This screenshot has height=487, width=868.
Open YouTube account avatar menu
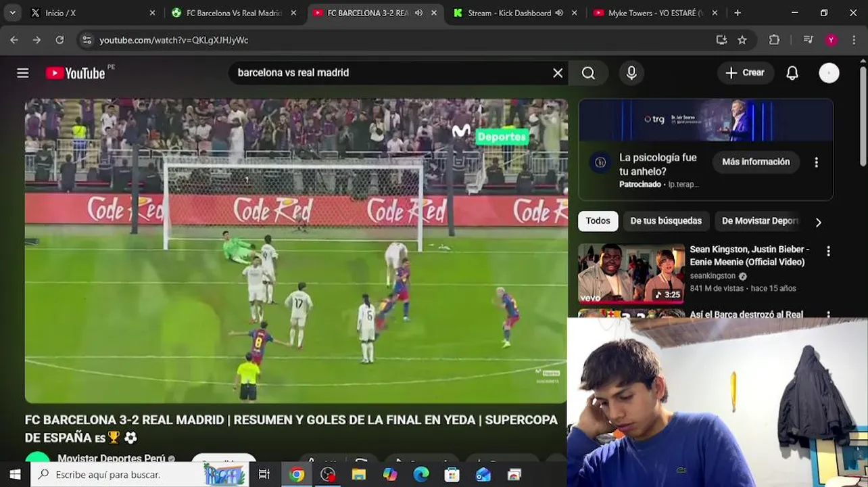(829, 73)
